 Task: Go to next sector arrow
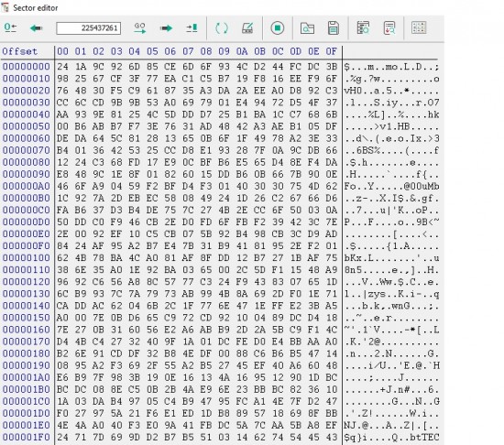(x=166, y=28)
